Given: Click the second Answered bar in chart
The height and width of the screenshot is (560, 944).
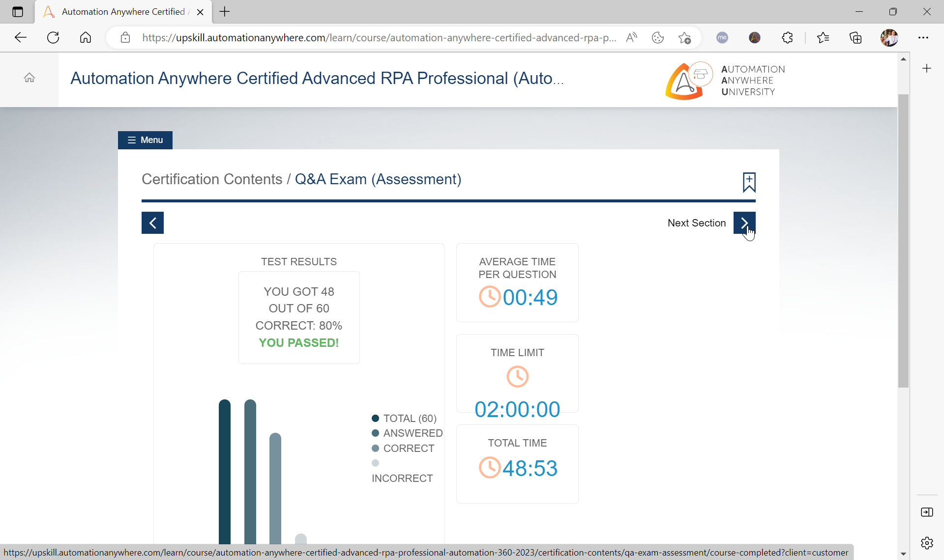Looking at the screenshot, I should (x=250, y=472).
